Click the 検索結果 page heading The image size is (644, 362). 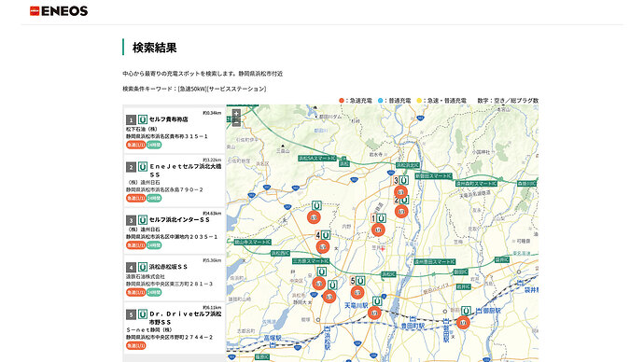[x=154, y=48]
